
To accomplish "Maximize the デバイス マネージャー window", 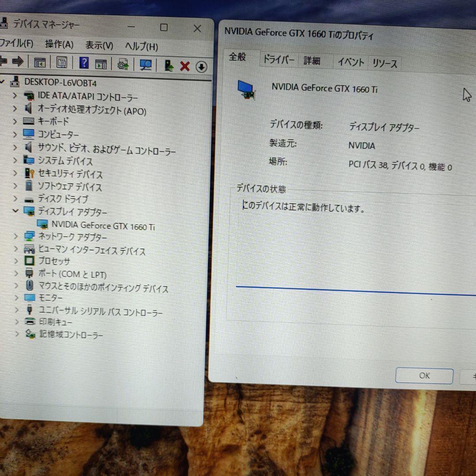I will (164, 28).
